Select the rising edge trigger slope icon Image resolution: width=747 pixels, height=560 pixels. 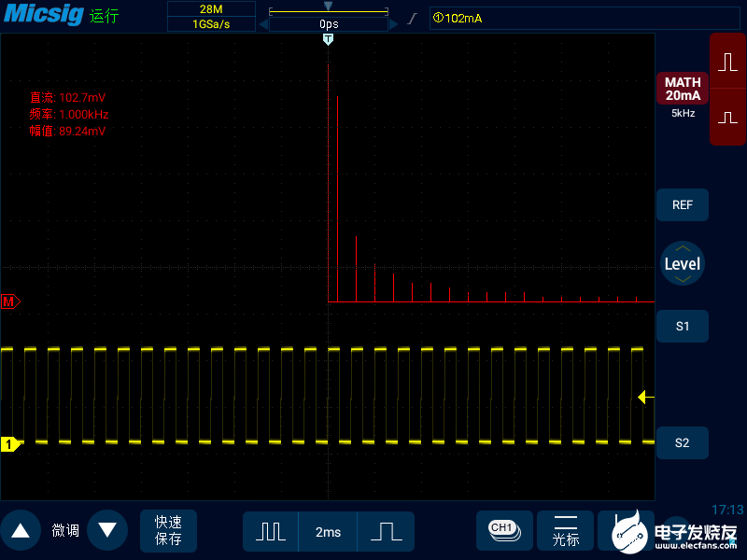tap(411, 18)
